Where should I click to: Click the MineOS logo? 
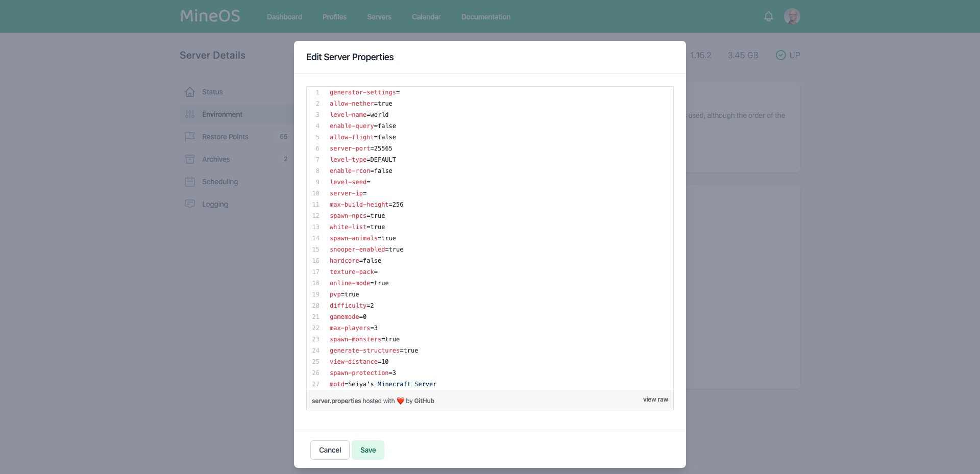(209, 15)
